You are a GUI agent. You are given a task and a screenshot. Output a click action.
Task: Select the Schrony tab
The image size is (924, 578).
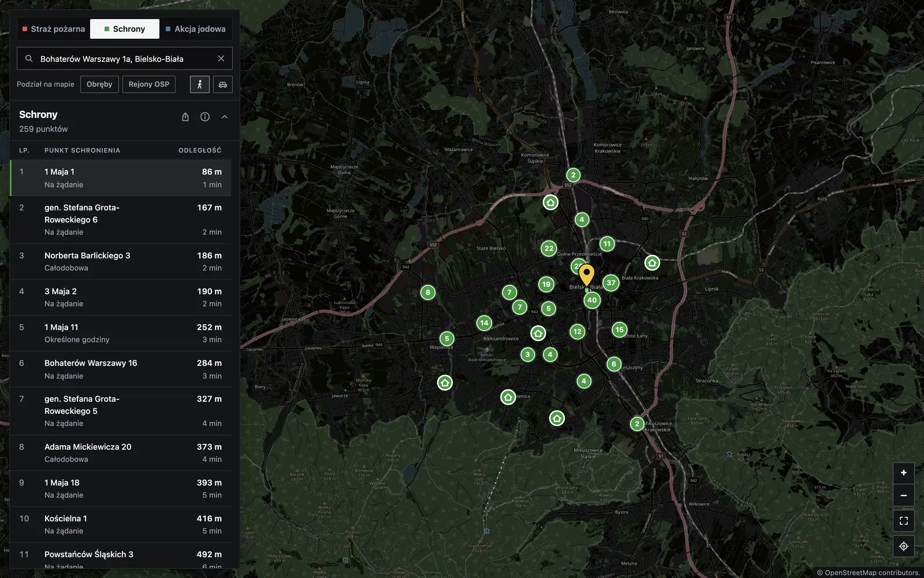click(125, 29)
